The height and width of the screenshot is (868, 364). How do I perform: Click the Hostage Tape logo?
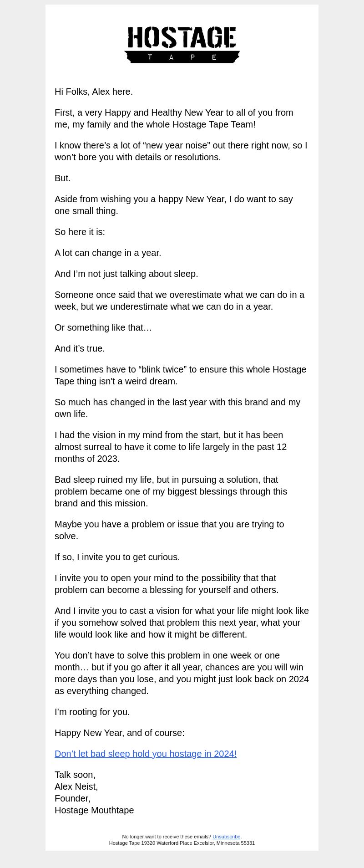pos(182,45)
